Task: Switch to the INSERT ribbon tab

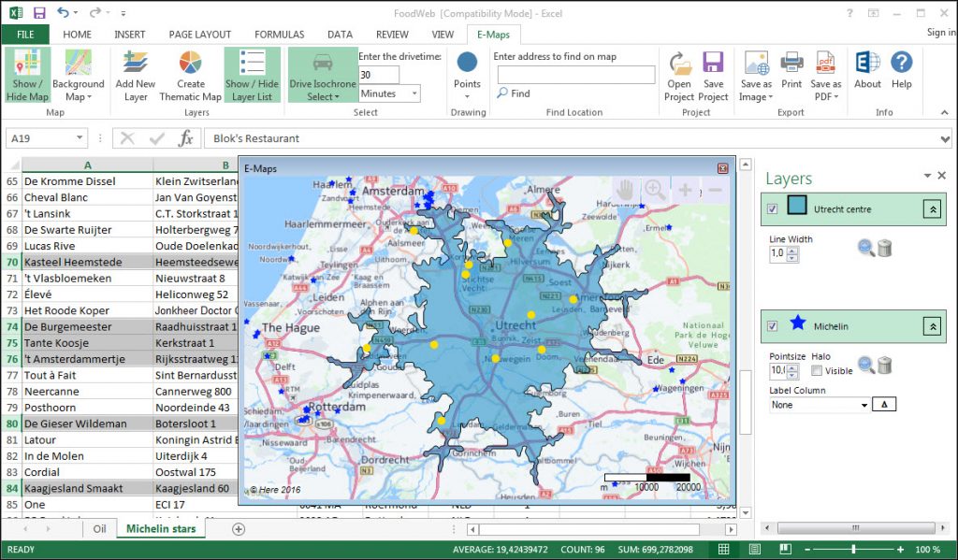Action: [129, 35]
